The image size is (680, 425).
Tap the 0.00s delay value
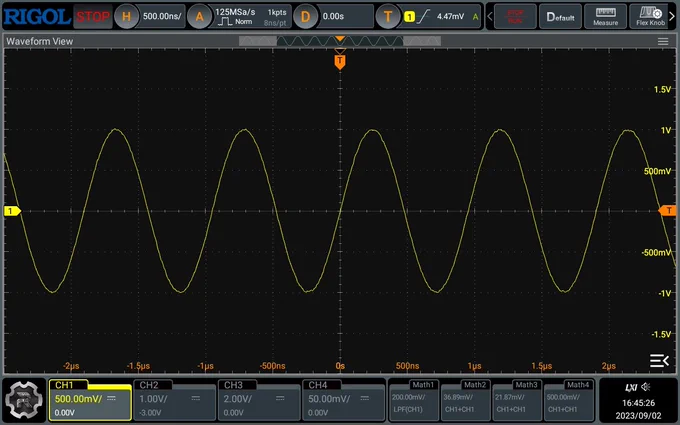coord(333,16)
